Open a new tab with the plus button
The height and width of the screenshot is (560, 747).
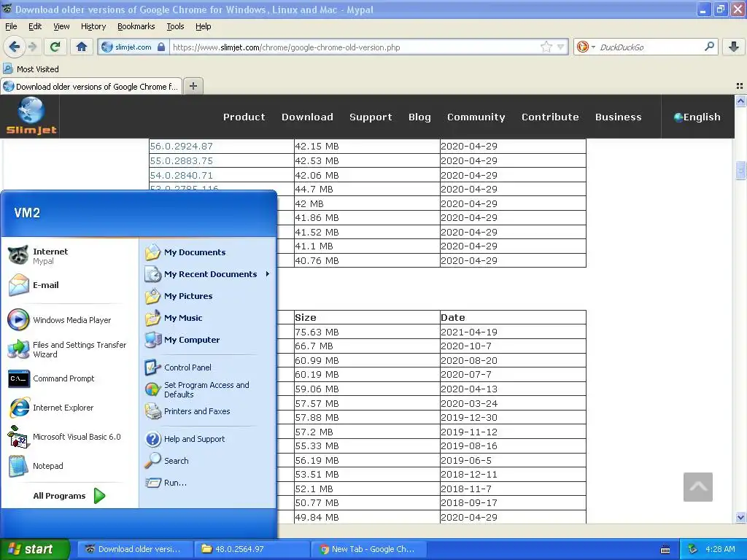coord(193,86)
